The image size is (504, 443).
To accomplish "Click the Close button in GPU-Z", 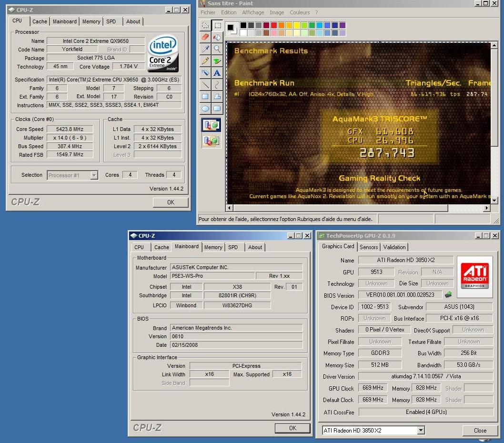I will pyautogui.click(x=480, y=431).
